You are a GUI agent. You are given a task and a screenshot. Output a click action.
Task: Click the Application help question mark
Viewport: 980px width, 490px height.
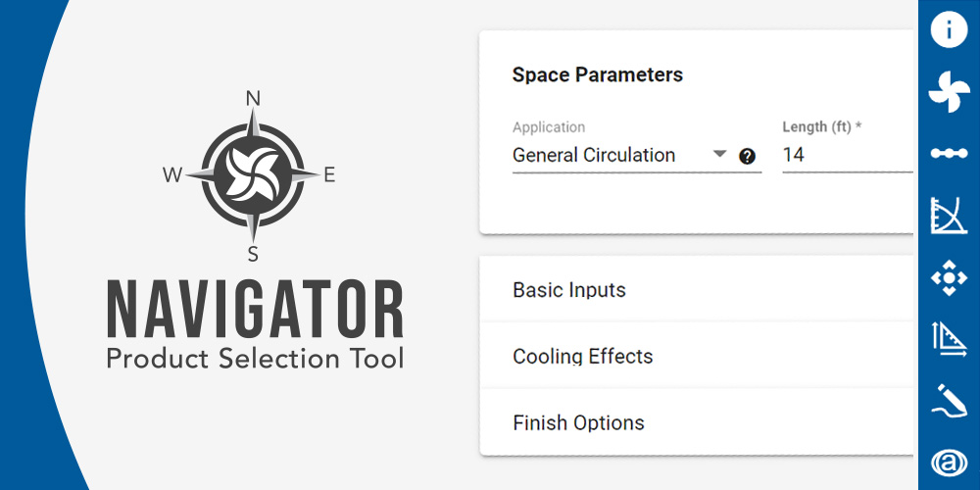click(748, 156)
